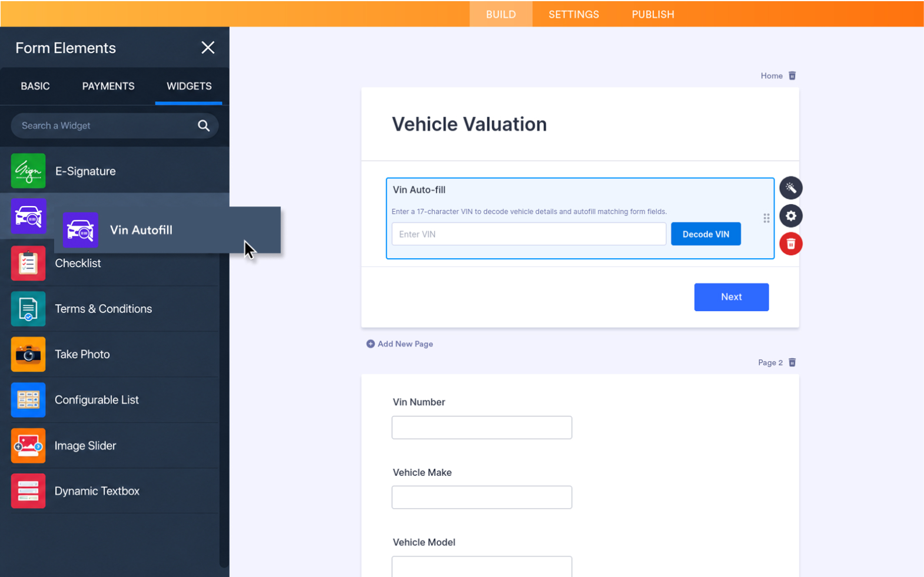Click the Vin Number text field
This screenshot has width=924, height=577.
pos(481,428)
